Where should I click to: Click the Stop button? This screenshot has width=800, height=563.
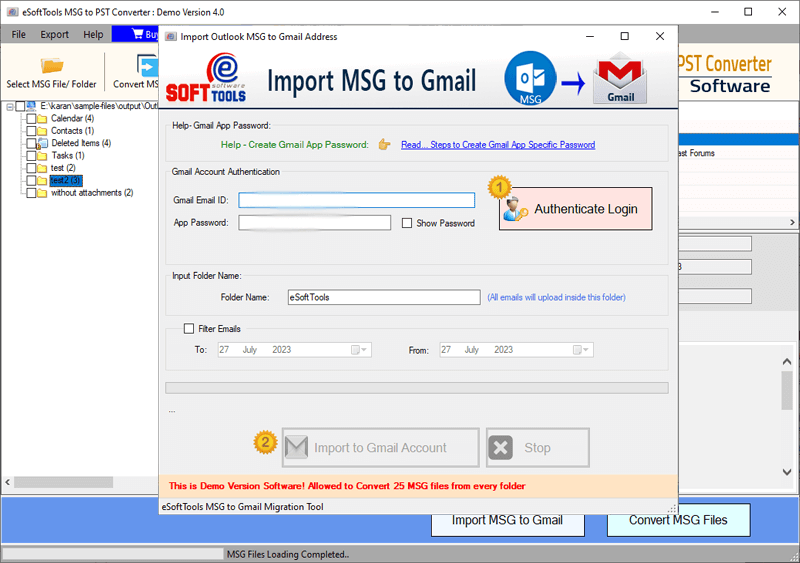point(538,448)
